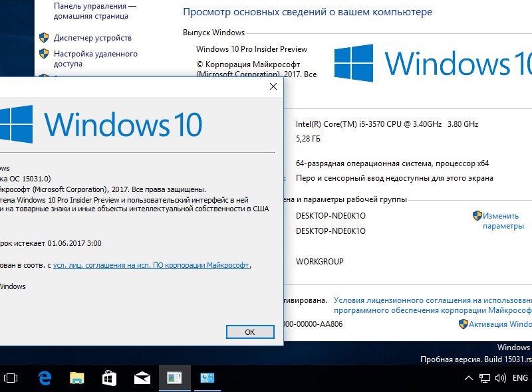The image size is (532, 392).
Task: Open Условия лицензионного соглашения link in System window
Action: [433, 305]
